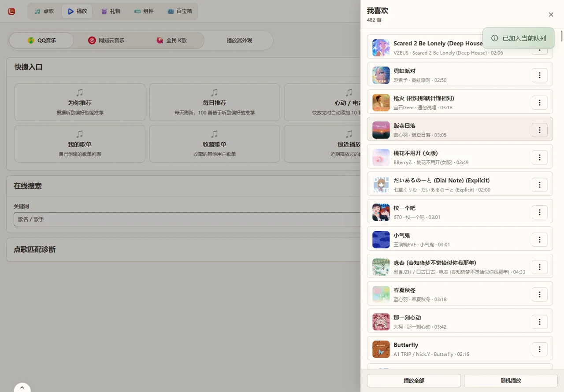Click the red app logo icon
This screenshot has width=564, height=392.
(x=11, y=11)
